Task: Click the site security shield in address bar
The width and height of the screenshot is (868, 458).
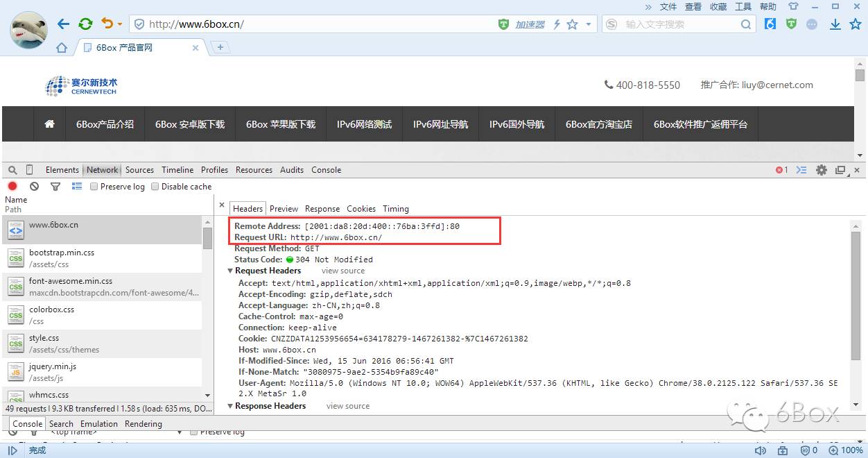Action: (x=139, y=24)
